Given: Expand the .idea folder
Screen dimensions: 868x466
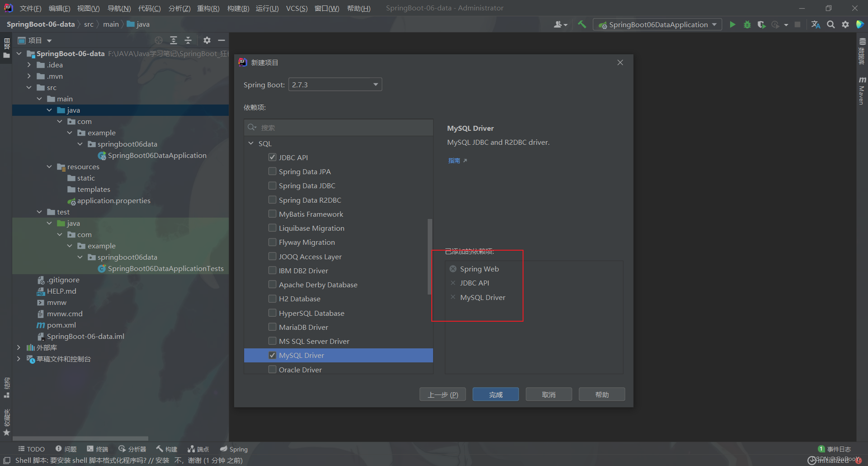Looking at the screenshot, I should [x=29, y=65].
